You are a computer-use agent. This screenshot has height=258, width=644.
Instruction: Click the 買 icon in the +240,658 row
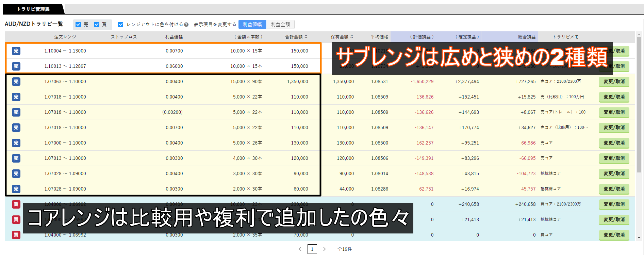16,204
